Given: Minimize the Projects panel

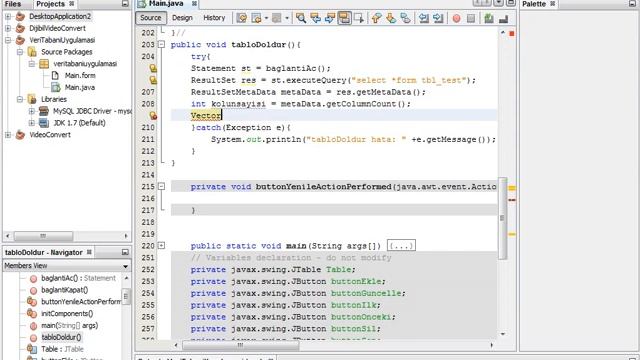Looking at the screenshot, I should 125,4.
